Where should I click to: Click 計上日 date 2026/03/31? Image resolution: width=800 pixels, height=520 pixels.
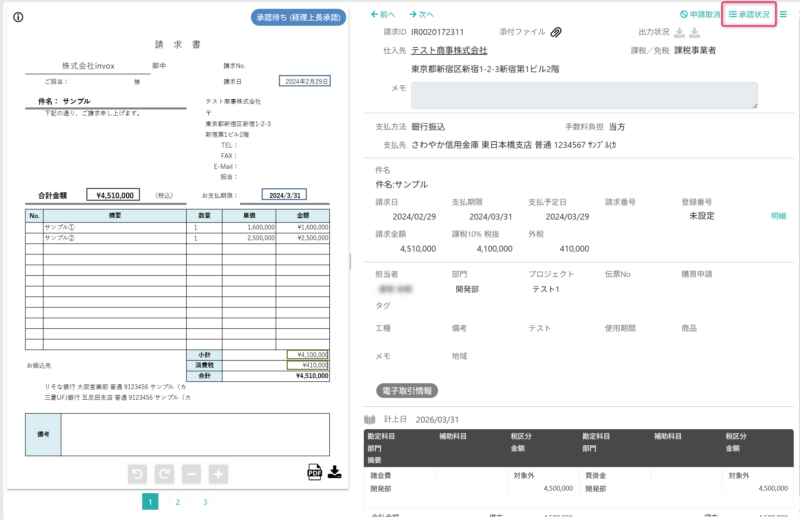coord(437,419)
